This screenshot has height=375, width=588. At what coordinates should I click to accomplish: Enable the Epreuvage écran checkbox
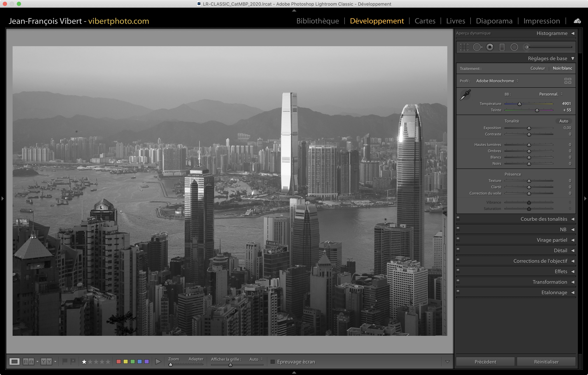tap(273, 362)
